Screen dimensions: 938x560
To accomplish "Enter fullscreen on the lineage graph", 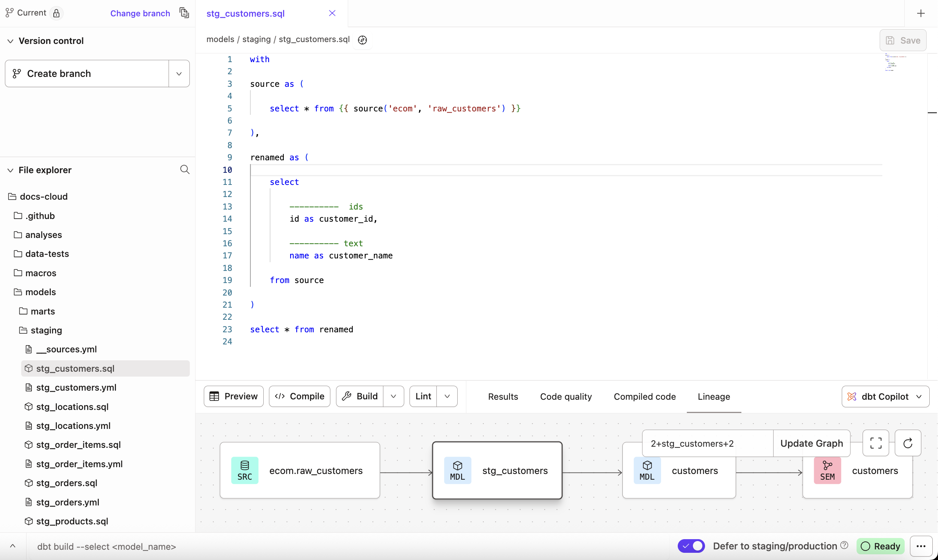I will 875,443.
